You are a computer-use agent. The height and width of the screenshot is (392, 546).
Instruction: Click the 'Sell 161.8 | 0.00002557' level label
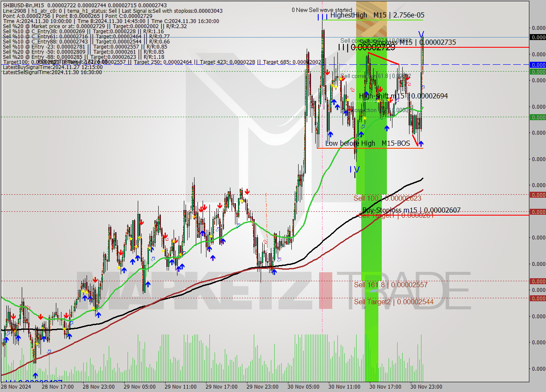(390, 285)
